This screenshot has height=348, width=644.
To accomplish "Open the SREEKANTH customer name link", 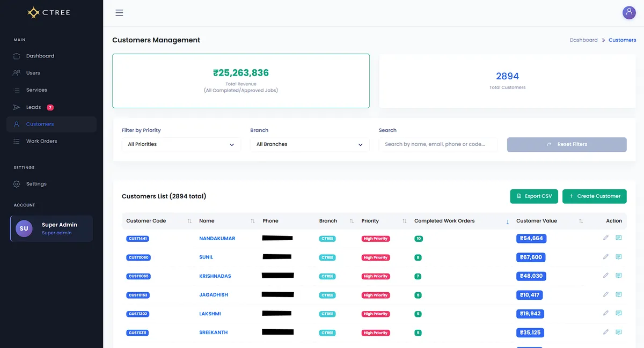I will (213, 332).
